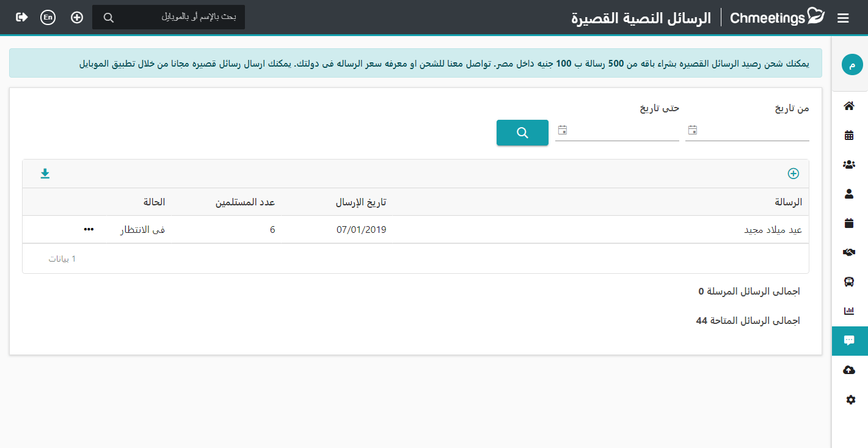Click the '1 بيانات' record count text
868x448 pixels.
pyautogui.click(x=62, y=259)
